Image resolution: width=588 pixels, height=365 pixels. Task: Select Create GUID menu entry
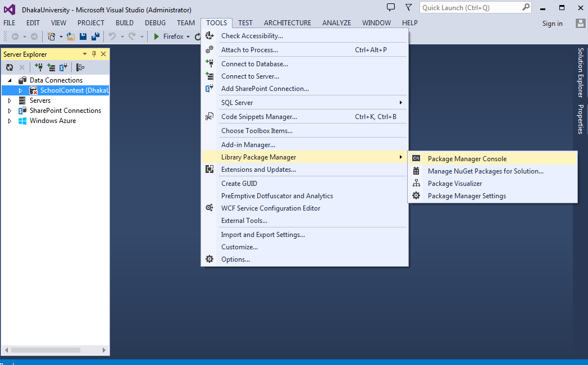304,184
